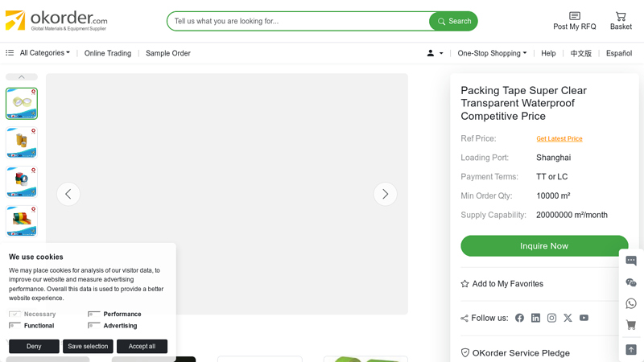Screen dimensions: 644x362
Task: Expand the user account dropdown
Action: tap(435, 53)
